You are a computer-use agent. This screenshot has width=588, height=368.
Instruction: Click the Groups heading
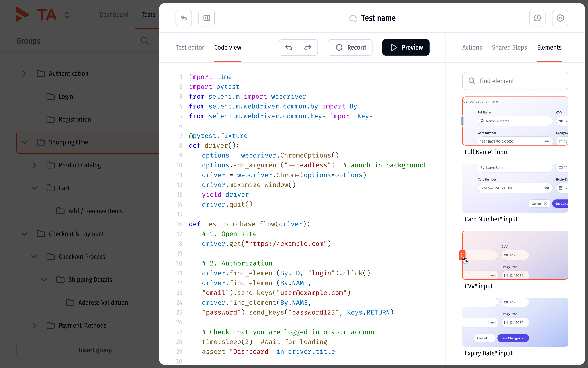(28, 41)
